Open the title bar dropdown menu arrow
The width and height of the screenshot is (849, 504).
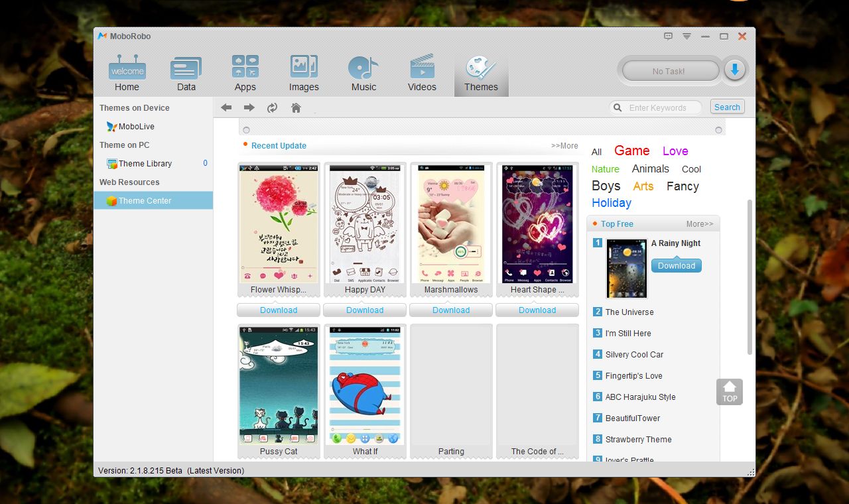tap(686, 36)
